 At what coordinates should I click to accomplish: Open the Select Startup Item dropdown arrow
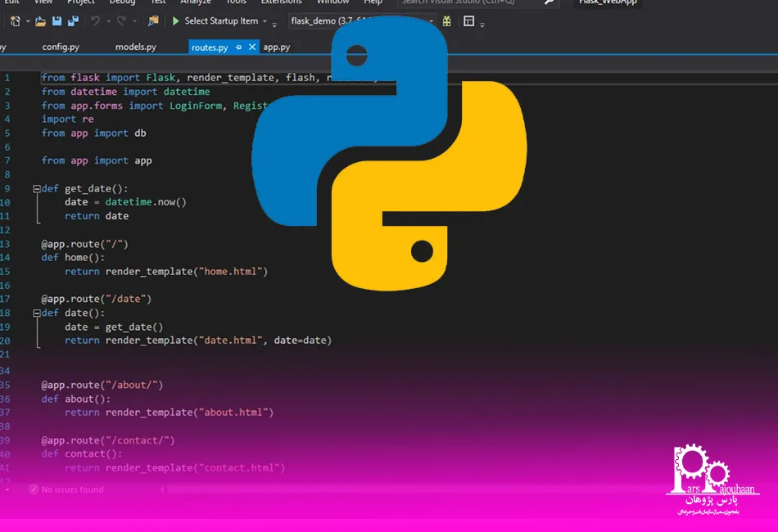tap(265, 21)
